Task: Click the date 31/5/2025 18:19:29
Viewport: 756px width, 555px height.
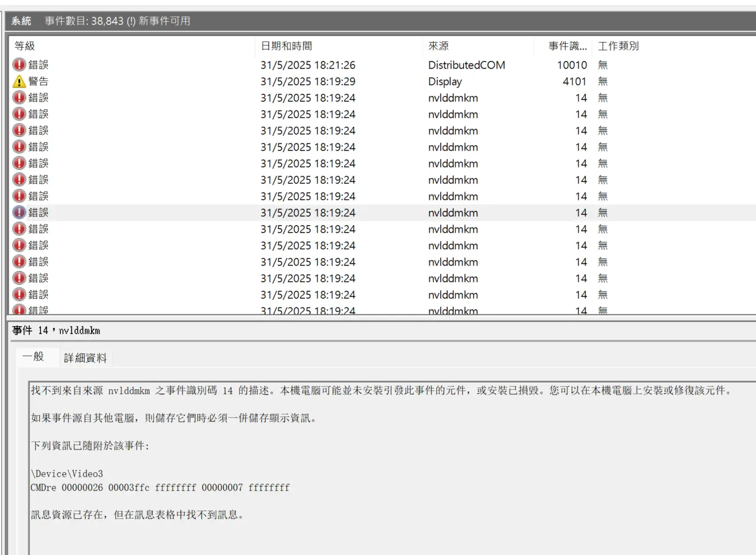Action: (308, 82)
